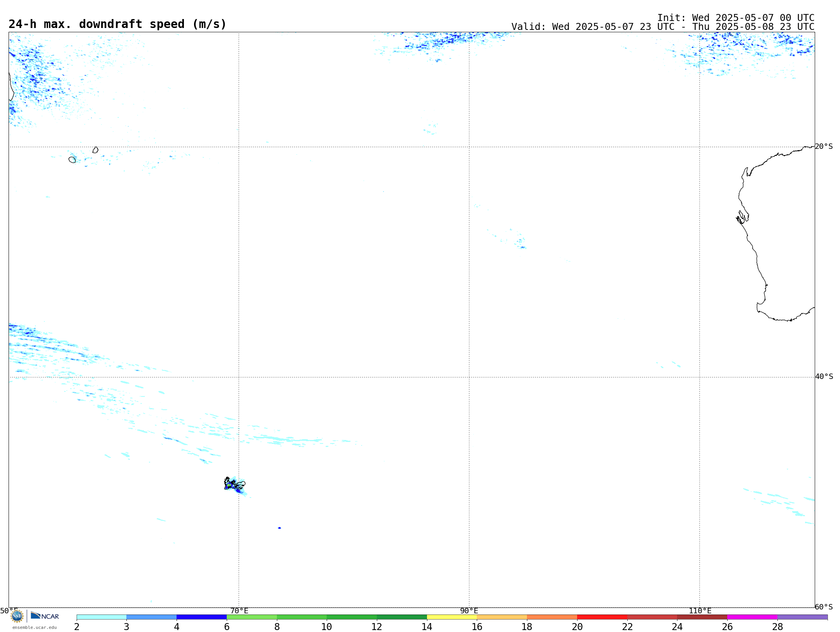Select the light blue 3–4 m/s swatch
The image size is (840, 632).
(x=152, y=617)
